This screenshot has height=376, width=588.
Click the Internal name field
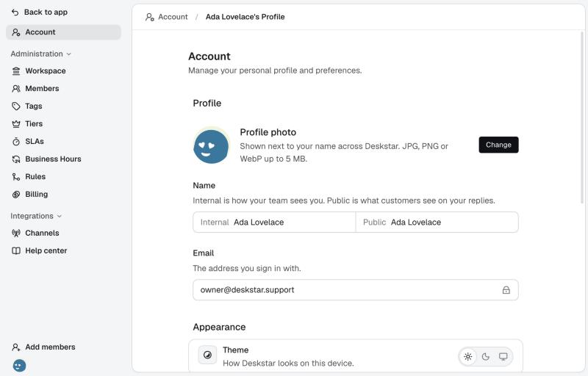[x=274, y=222]
